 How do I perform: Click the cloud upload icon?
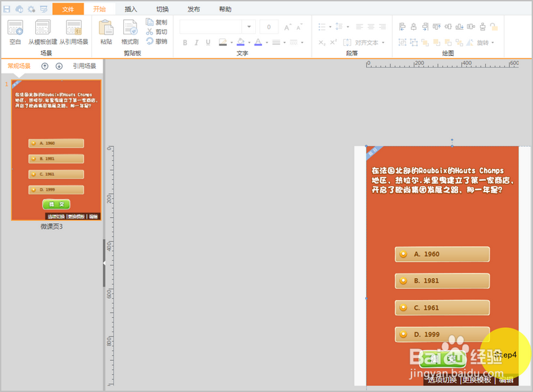19,9
